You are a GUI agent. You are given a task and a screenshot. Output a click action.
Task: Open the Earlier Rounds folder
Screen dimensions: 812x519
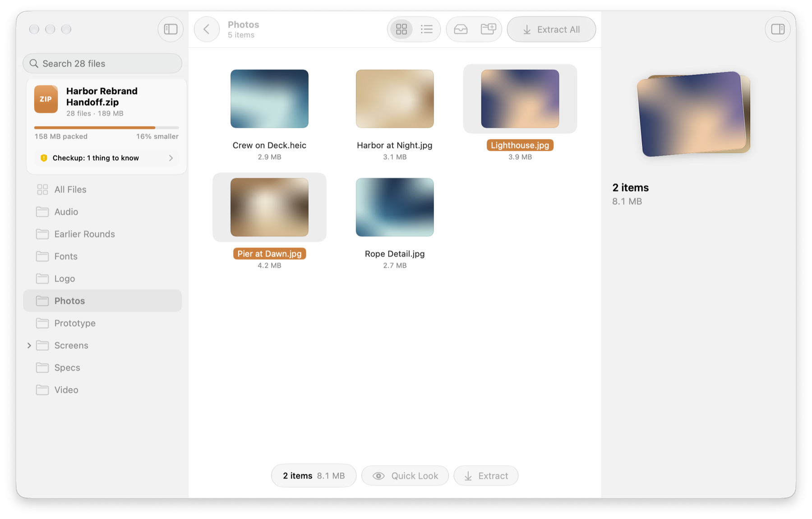click(102, 234)
